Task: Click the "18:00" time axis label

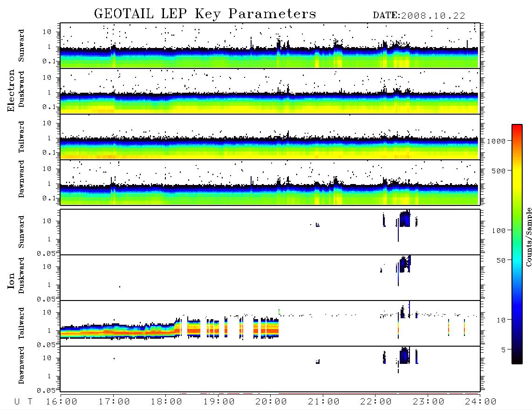Action: pos(167,402)
